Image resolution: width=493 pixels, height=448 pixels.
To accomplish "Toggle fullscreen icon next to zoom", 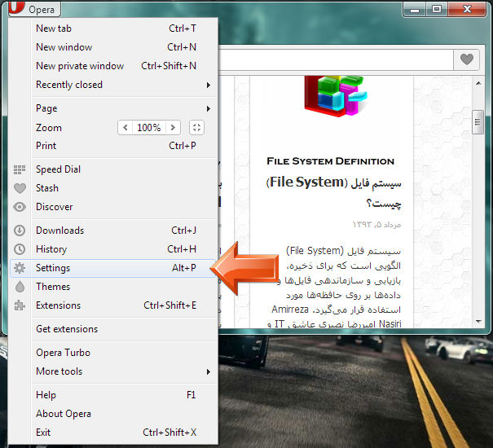I will coord(197,128).
